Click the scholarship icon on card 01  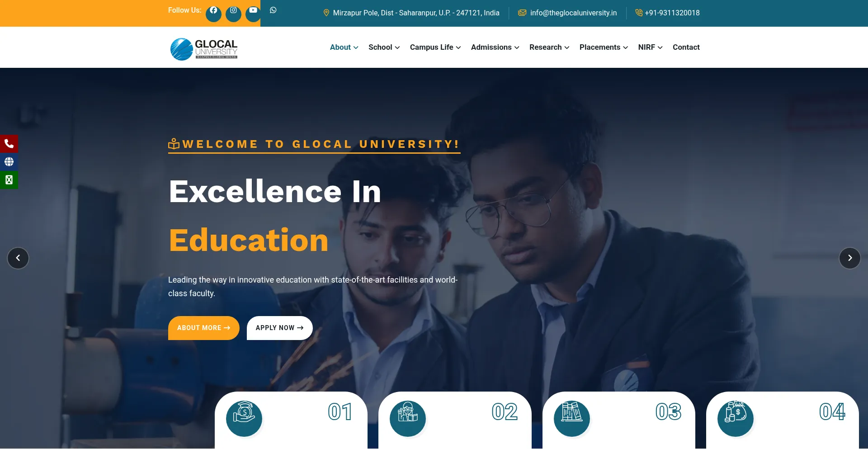click(244, 418)
